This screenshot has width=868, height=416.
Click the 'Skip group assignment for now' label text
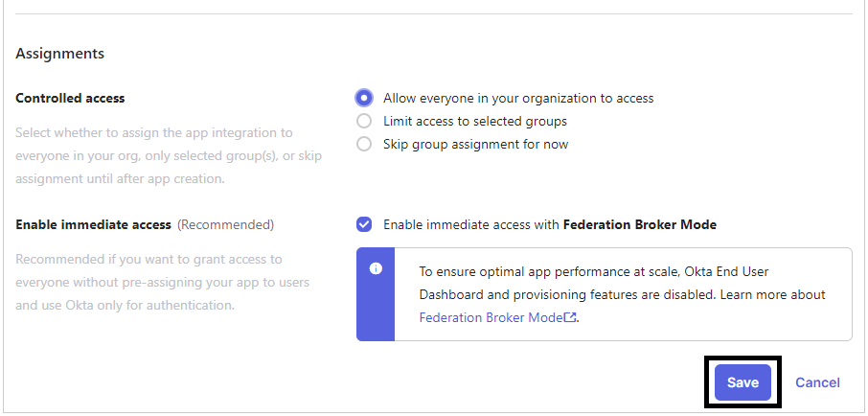(475, 144)
